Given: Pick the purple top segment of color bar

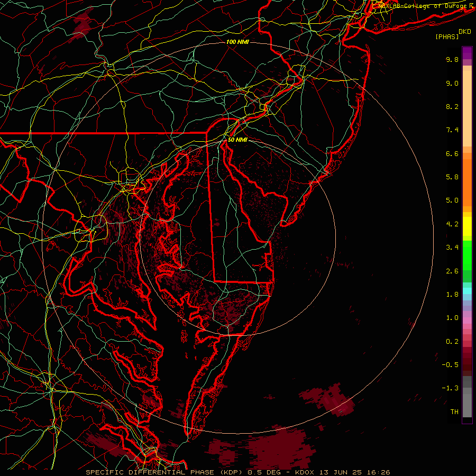Looking at the screenshot, I should (x=467, y=53).
